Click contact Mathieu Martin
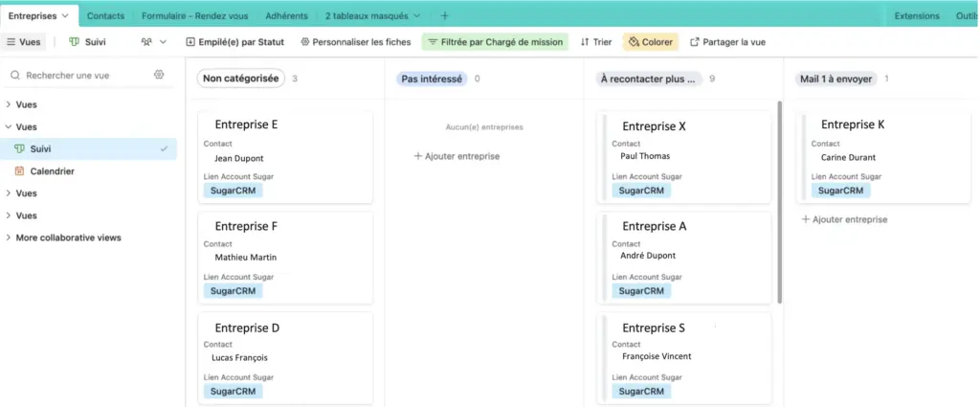This screenshot has height=407, width=980. pyautogui.click(x=246, y=257)
